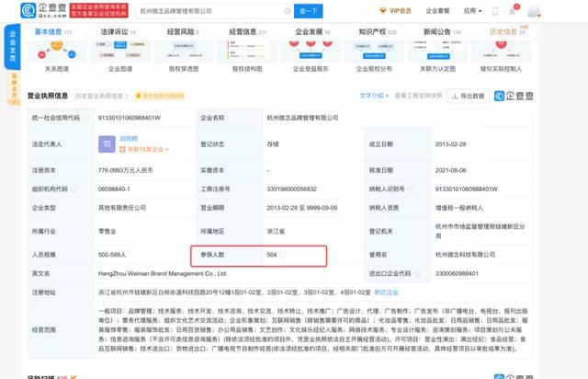Click the 导出数据 button
This screenshot has width=588, height=379.
click(468, 97)
